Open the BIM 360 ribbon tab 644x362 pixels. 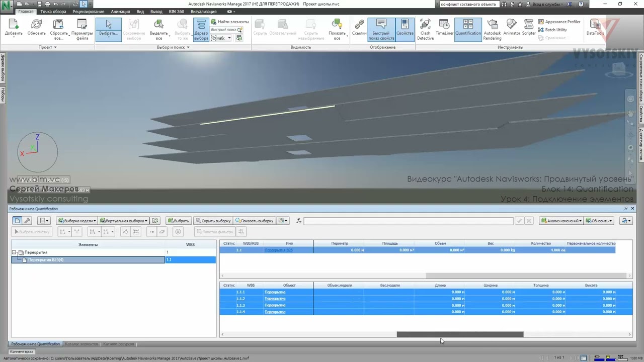click(176, 12)
